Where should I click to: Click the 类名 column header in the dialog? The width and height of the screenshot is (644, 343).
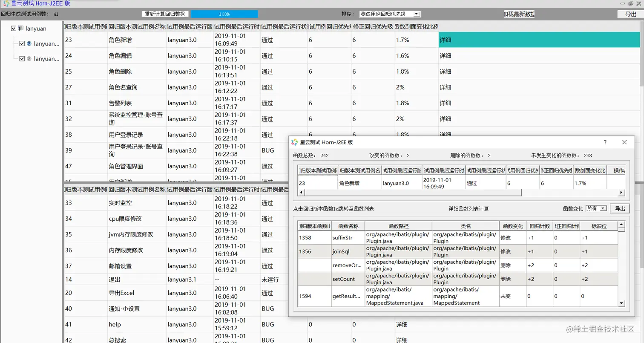pos(466,226)
